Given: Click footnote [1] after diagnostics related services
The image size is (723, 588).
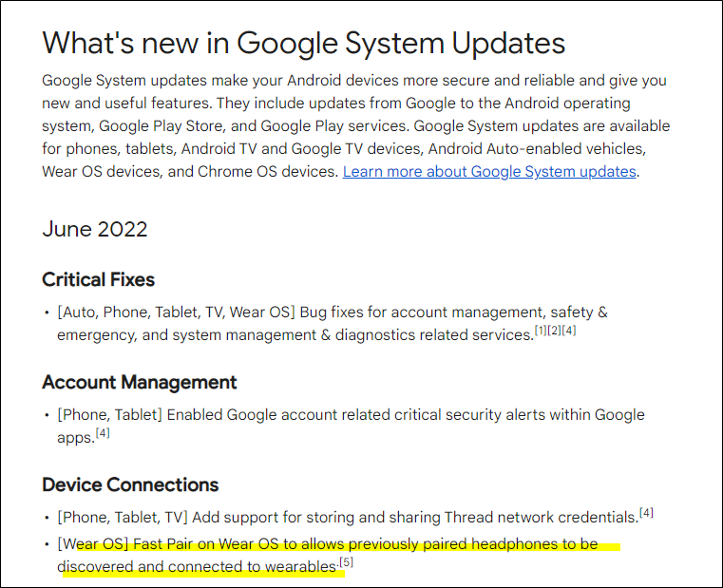Looking at the screenshot, I should [541, 331].
